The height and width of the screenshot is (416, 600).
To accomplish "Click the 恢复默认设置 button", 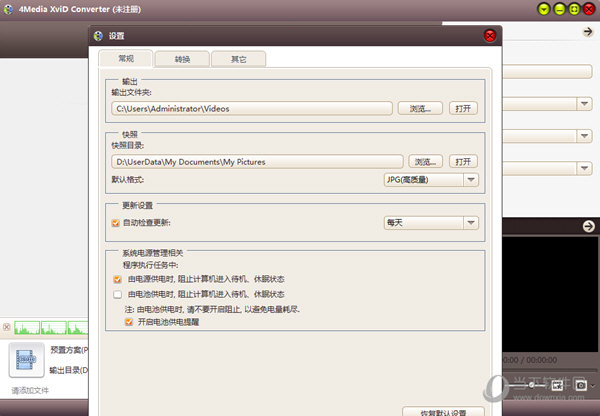I will tap(443, 411).
